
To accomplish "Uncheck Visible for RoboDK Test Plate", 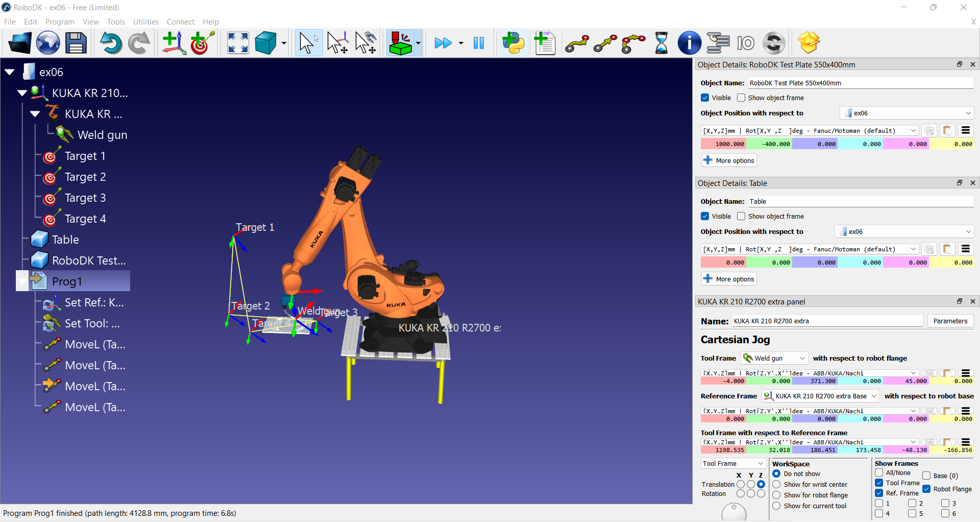I will click(705, 98).
